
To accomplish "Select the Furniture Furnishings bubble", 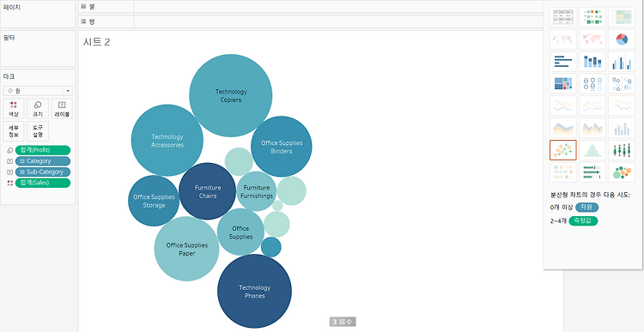I will (x=257, y=191).
